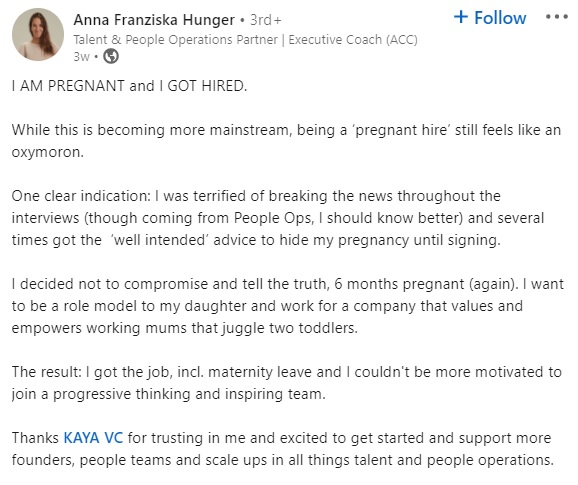Follow Anna Franziska Hunger
The width and height of the screenshot is (578, 485).
point(490,17)
